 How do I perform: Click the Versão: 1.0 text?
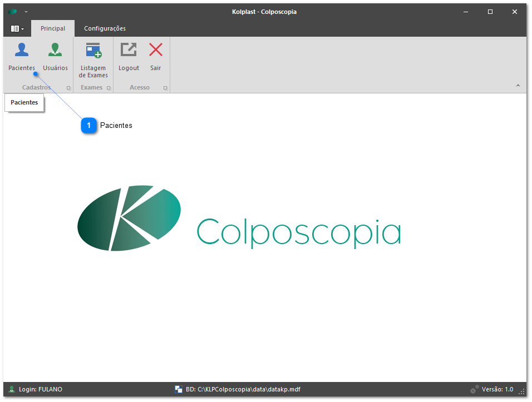coord(497,389)
